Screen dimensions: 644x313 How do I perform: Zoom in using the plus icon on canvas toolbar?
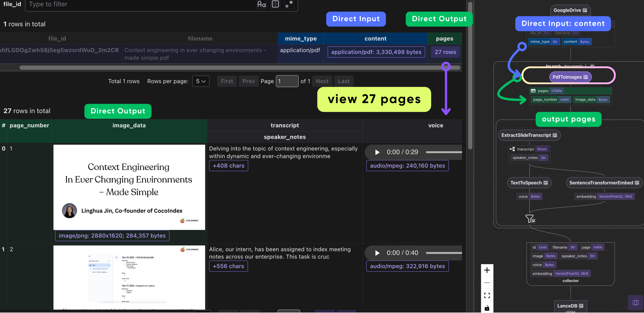[487, 270]
